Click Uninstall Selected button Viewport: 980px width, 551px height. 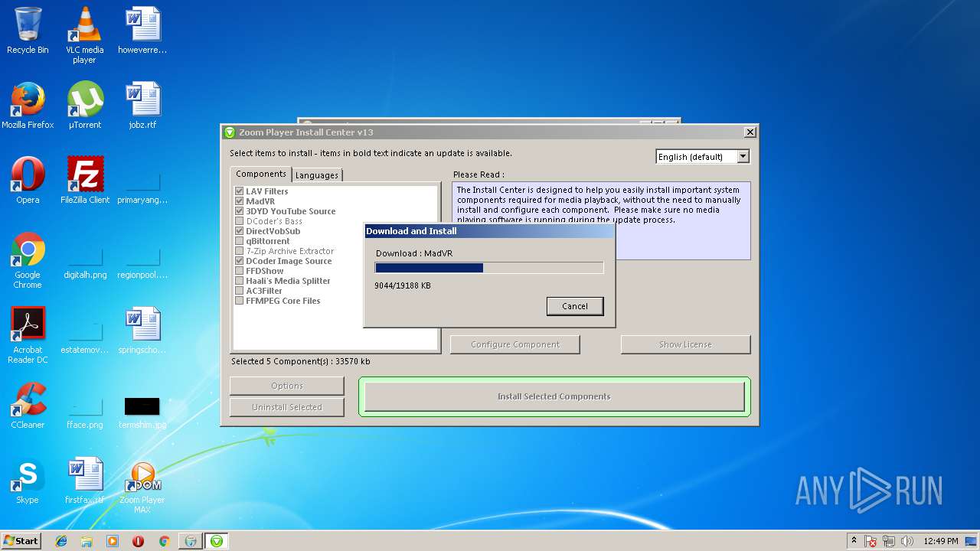[x=287, y=407]
